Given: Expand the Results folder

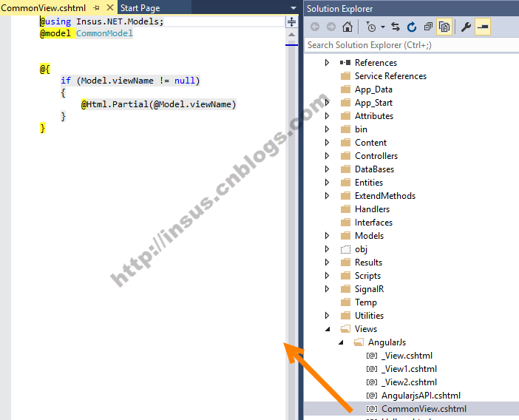Looking at the screenshot, I should click(327, 262).
